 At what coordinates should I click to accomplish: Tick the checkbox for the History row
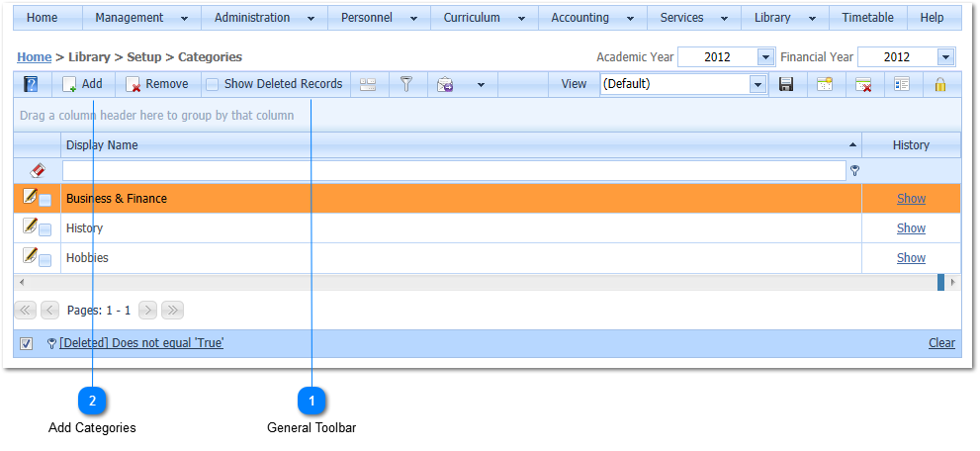coord(45,229)
